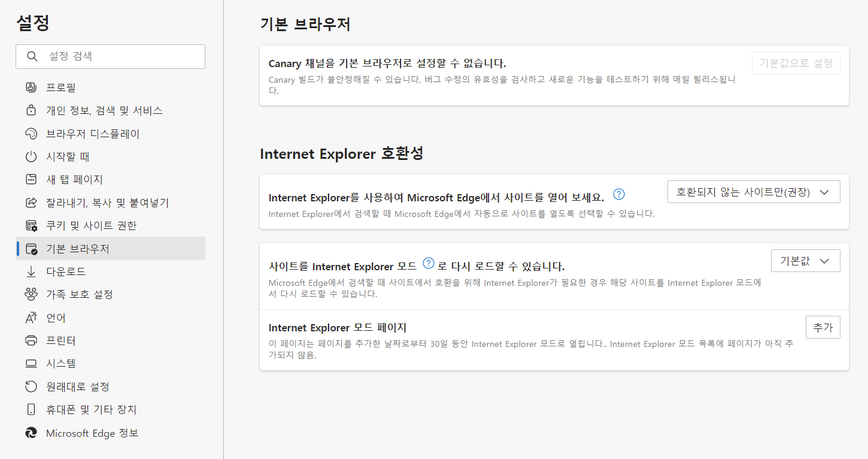Click the 기본 브라우저 sidebar icon

tap(31, 249)
